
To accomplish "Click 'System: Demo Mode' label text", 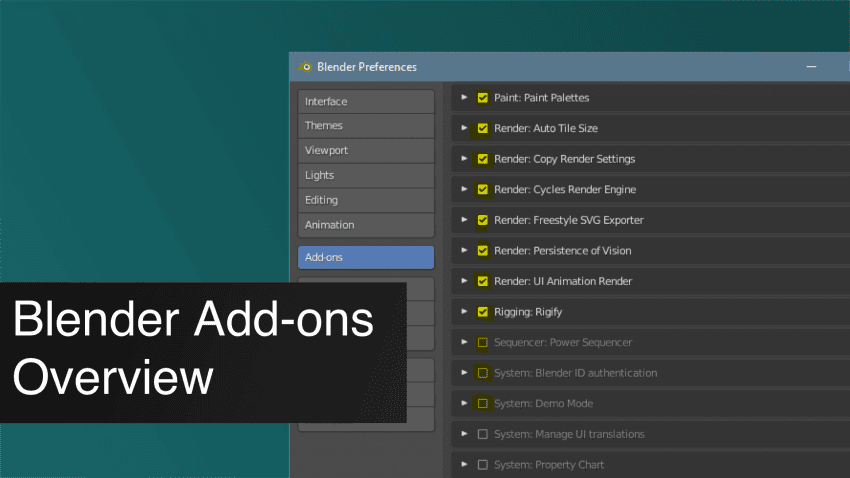I will point(543,404).
